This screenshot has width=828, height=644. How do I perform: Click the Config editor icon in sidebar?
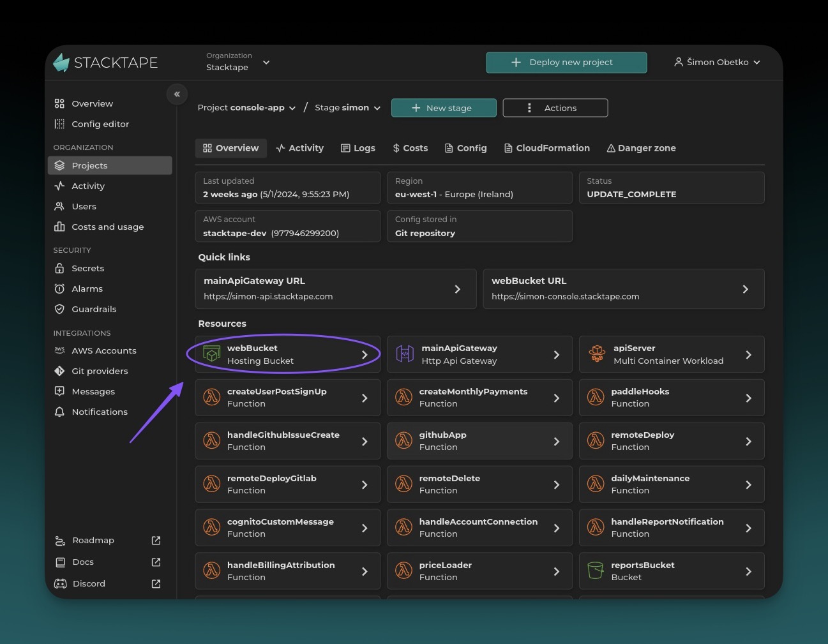[59, 124]
